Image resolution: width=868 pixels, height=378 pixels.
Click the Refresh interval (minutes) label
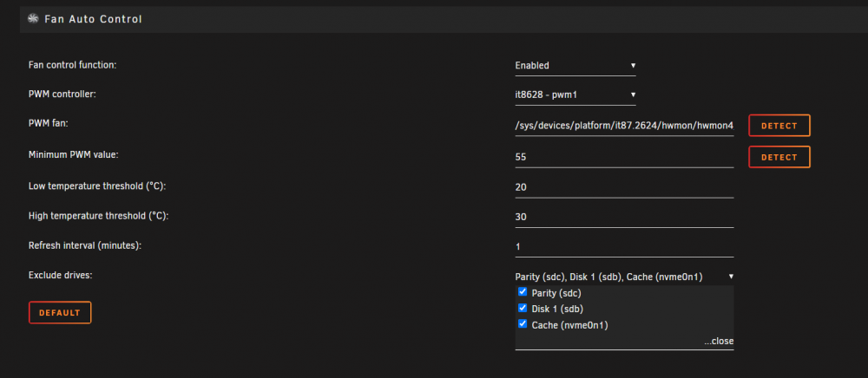[85, 245]
